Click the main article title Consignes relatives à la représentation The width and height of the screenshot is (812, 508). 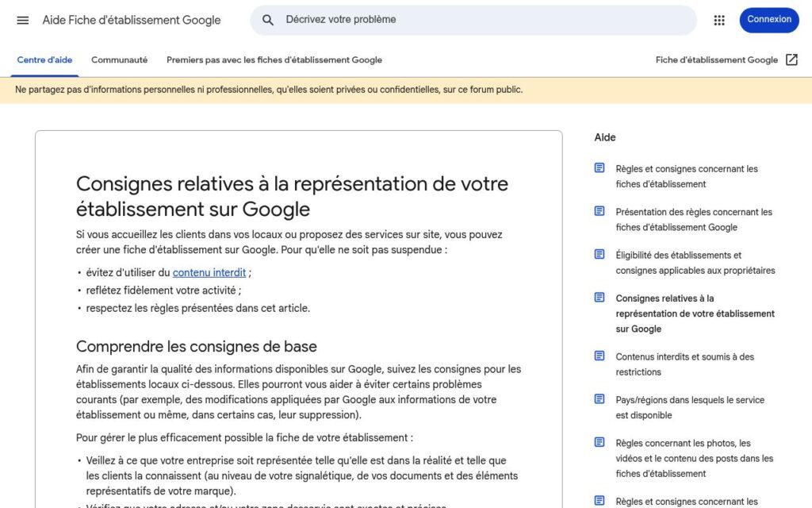click(x=292, y=197)
